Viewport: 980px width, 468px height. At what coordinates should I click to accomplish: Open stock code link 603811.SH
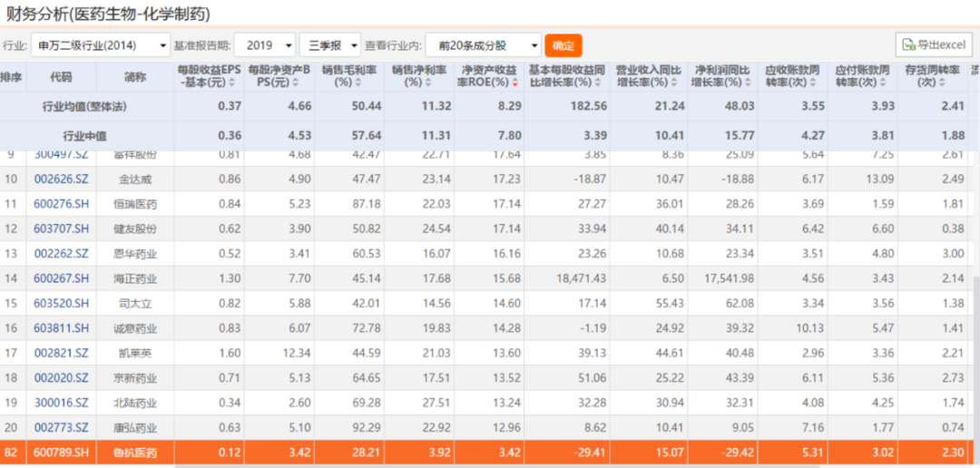point(62,328)
